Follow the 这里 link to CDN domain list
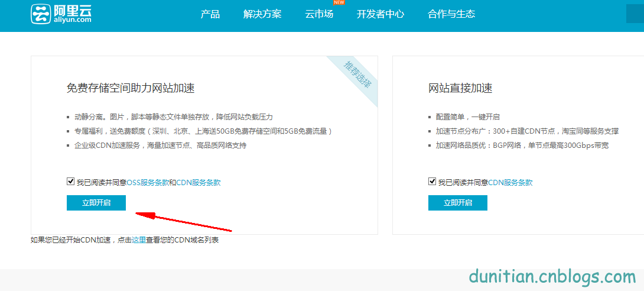644x291 pixels. pos(139,240)
